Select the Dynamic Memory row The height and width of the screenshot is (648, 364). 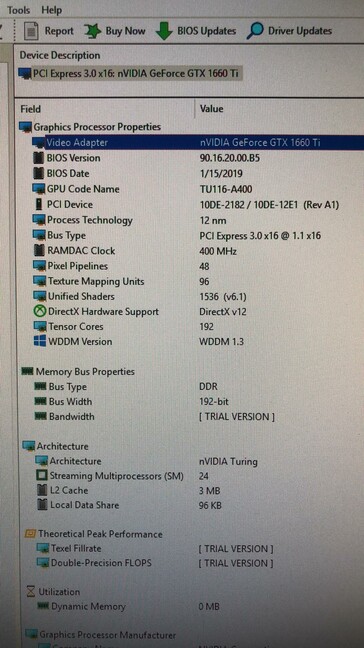128,607
